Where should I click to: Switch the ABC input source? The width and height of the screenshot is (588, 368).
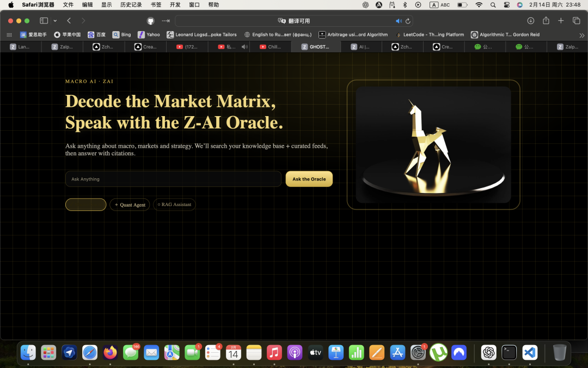click(440, 5)
